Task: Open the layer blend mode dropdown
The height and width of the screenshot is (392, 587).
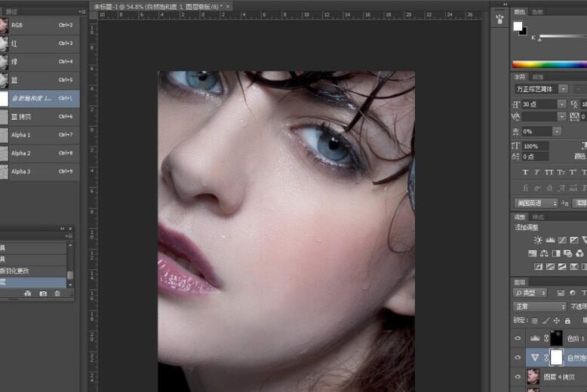Action: coord(539,307)
